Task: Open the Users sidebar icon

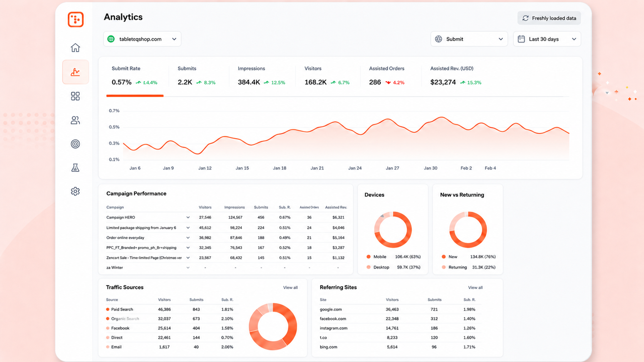Action: click(75, 120)
